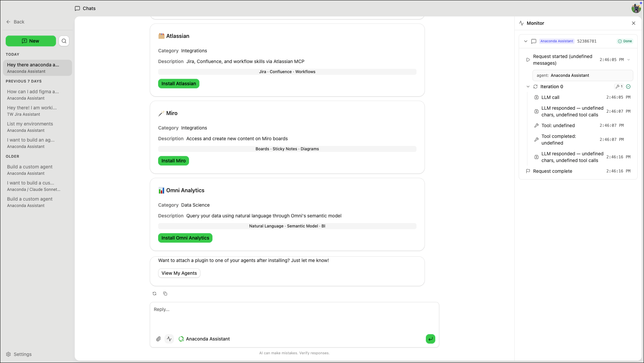Open chat 'Hey there anaconda a...'
This screenshot has width=644, height=363.
(x=38, y=68)
